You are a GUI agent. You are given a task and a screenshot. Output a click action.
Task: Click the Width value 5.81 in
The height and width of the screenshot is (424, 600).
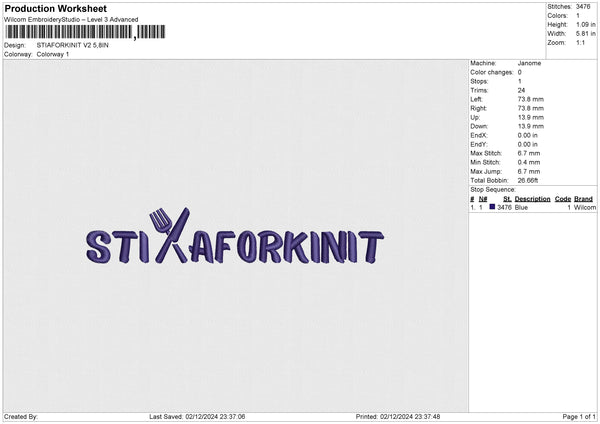[585, 34]
